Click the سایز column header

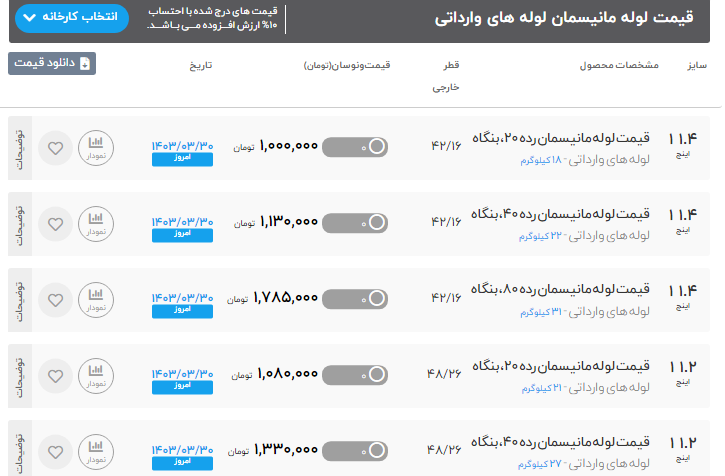(697, 66)
